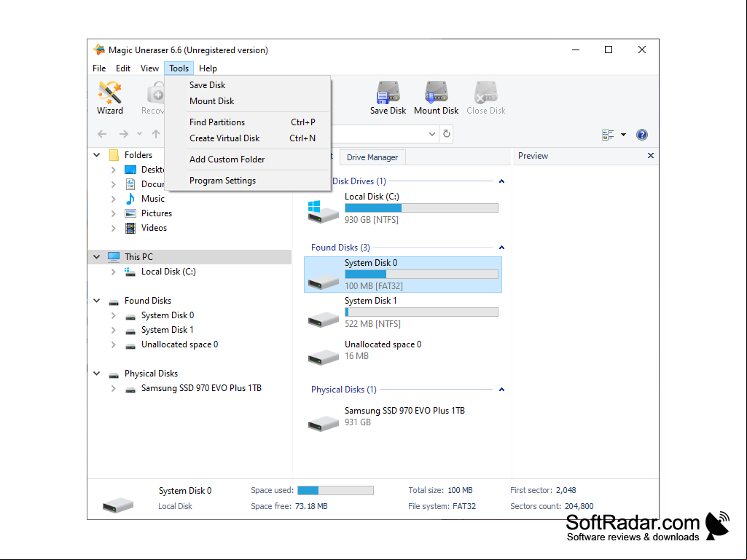Select Samsung SSD 970 EVO Plus 1TB in tree
Image resolution: width=747 pixels, height=560 pixels.
202,388
